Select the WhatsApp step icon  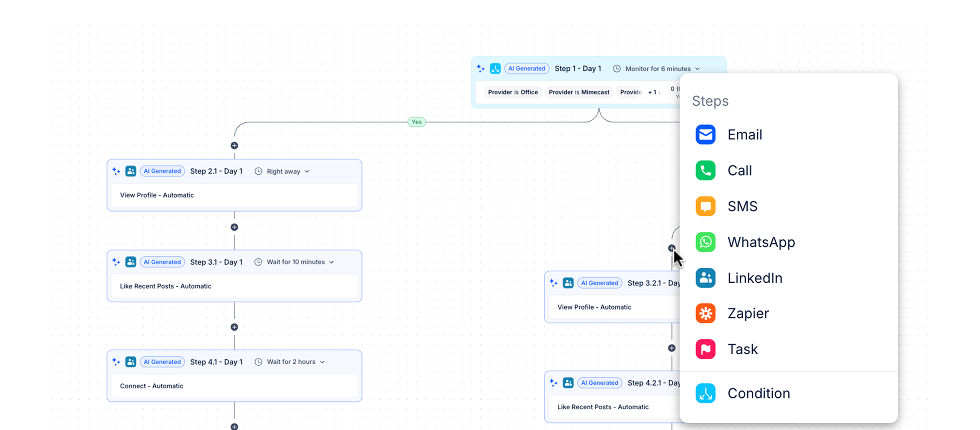point(705,242)
